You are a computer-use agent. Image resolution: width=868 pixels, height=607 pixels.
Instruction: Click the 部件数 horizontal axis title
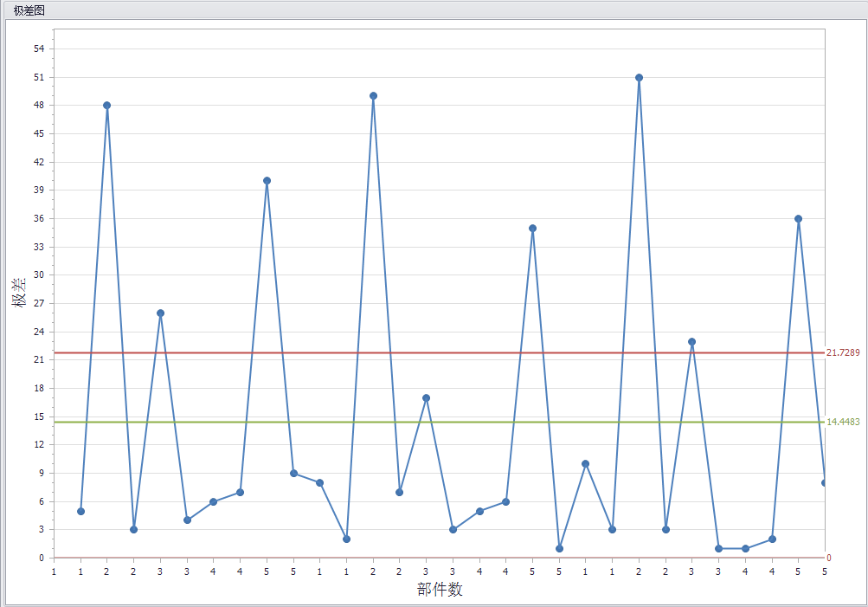click(x=440, y=590)
